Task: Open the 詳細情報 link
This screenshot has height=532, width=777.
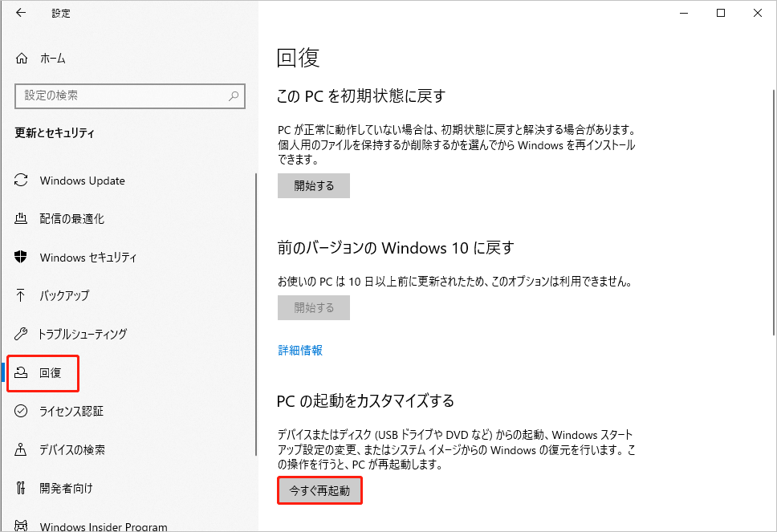Action: coord(300,350)
